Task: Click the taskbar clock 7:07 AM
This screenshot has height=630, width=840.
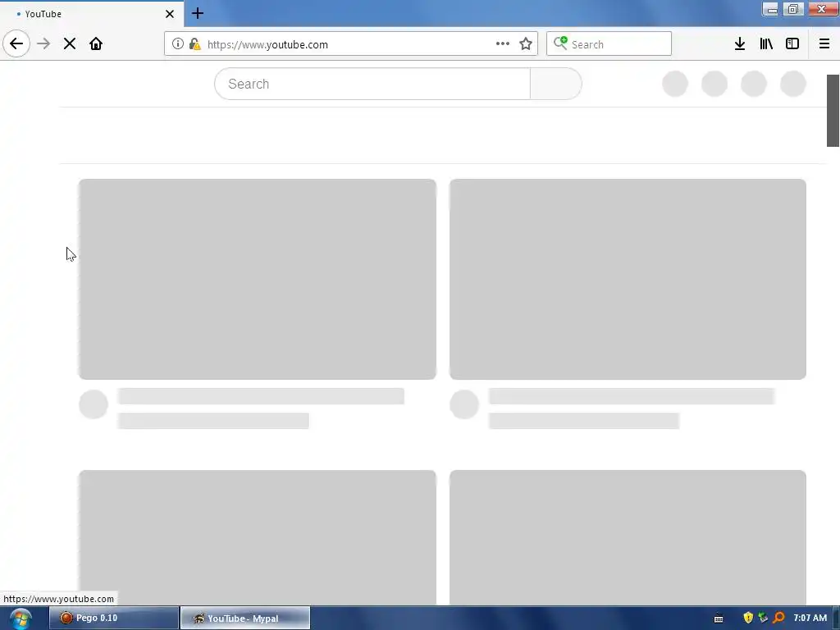Action: pyautogui.click(x=810, y=619)
